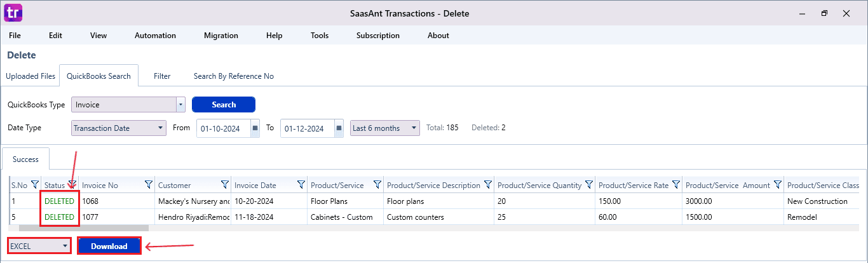Open the filter on Invoice Date column

tap(301, 185)
